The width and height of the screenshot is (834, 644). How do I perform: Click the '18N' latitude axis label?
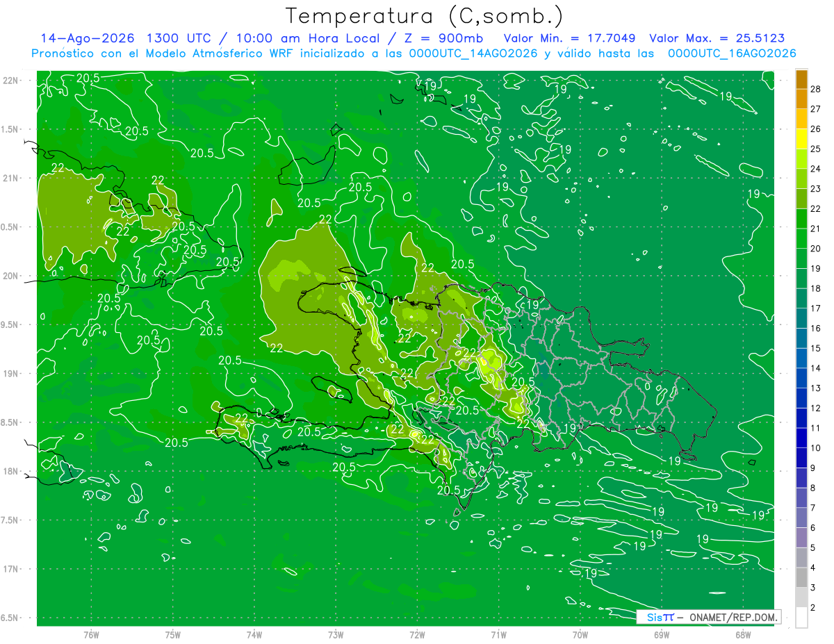click(11, 471)
